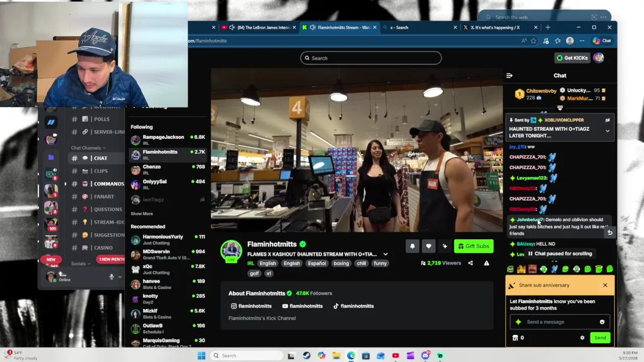Screen dimensions: 644x362
Task: Open a new browser tab
Action: [548, 28]
